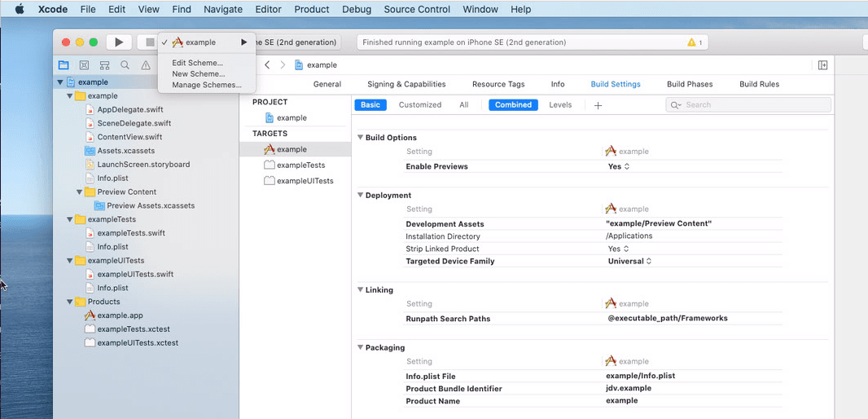
Task: Open ContentView.swift in the navigator
Action: (129, 137)
